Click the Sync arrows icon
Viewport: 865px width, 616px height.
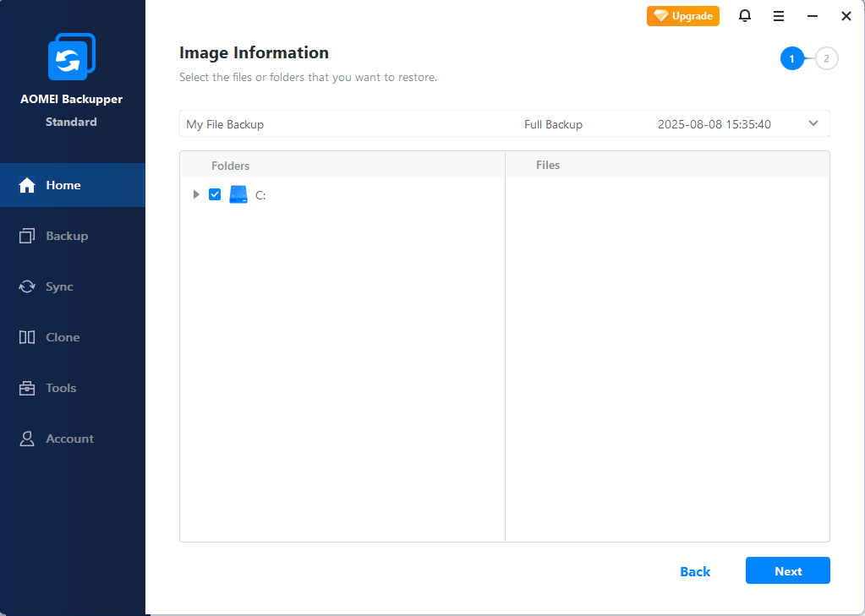click(x=27, y=286)
